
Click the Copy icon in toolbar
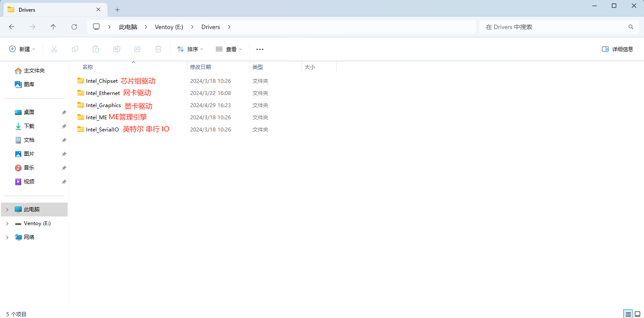[x=75, y=49]
